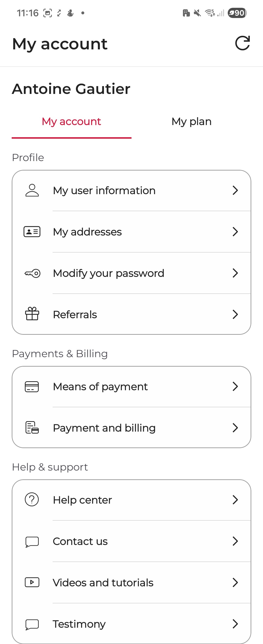Screen dimensions: 263x644
Task: Open chevron next to Modify your password
Action: pyautogui.click(x=235, y=273)
